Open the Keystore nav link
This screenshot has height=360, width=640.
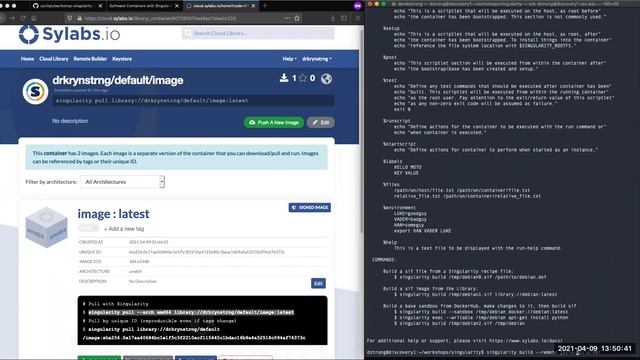pyautogui.click(x=122, y=59)
